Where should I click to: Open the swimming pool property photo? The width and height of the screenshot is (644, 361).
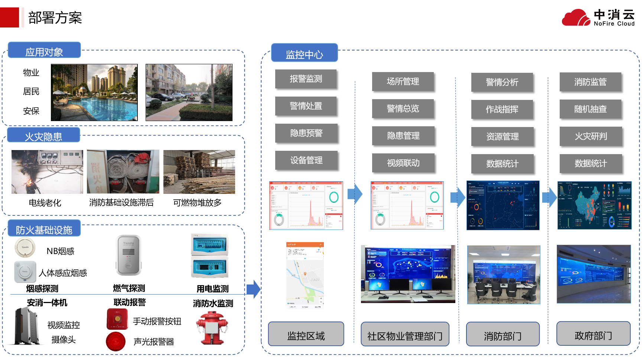(x=94, y=92)
